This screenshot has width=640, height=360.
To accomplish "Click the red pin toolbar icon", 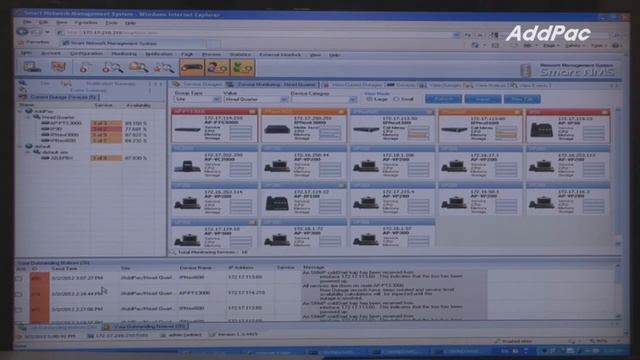I will [84, 67].
